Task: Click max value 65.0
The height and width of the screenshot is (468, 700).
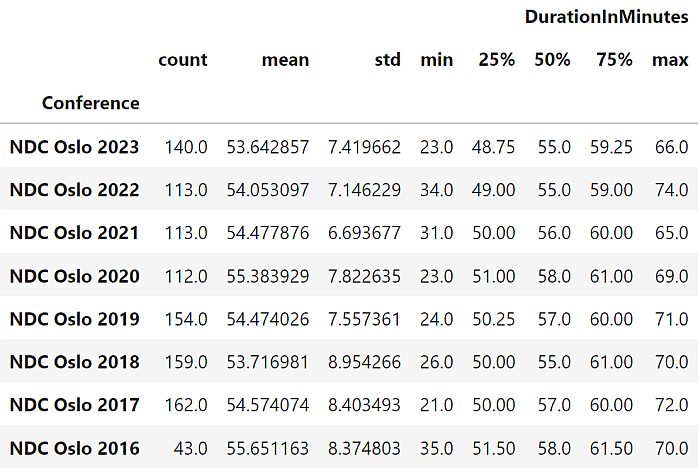Action: coord(671,233)
